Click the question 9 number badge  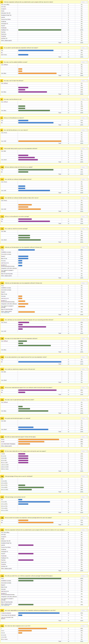(2, 149)
